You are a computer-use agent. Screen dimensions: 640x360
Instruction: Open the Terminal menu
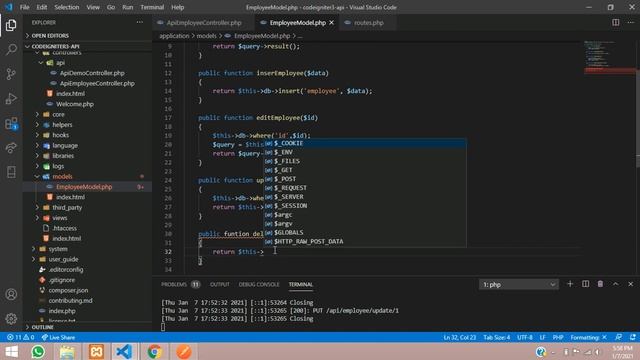point(152,7)
